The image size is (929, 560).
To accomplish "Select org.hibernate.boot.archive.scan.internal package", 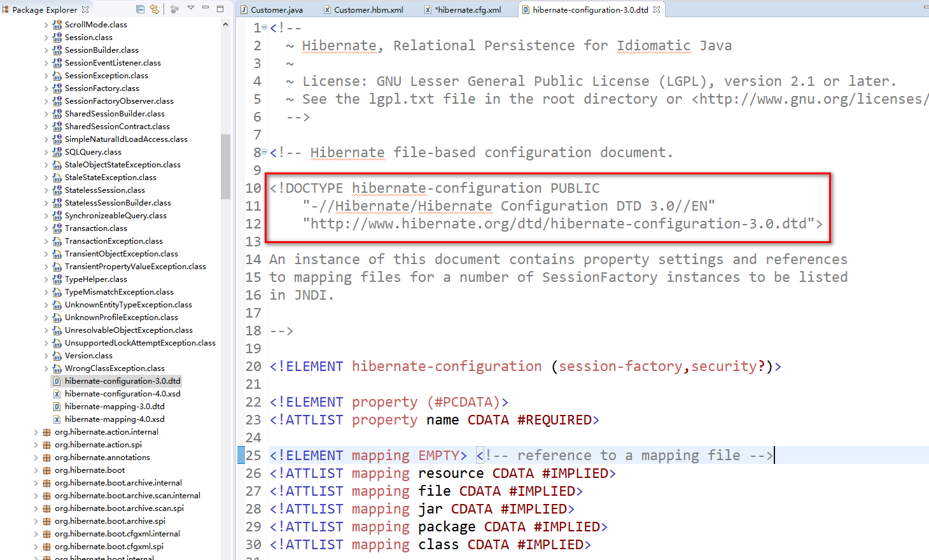I will [127, 496].
